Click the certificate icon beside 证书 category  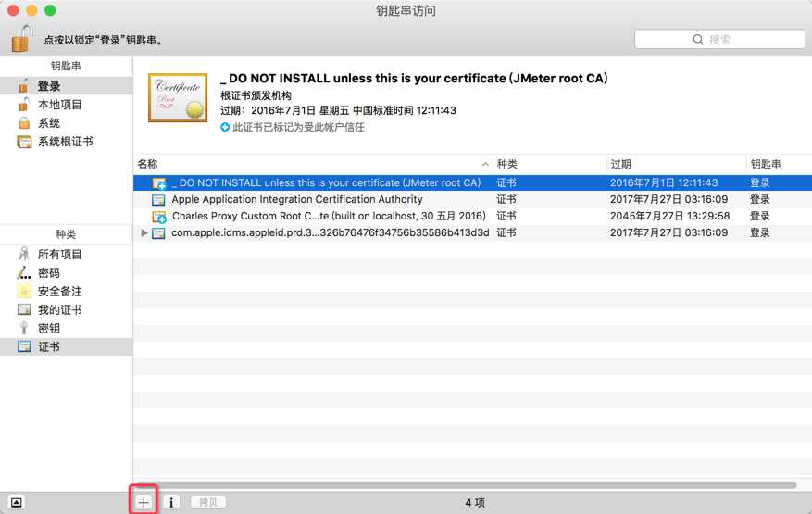point(24,346)
